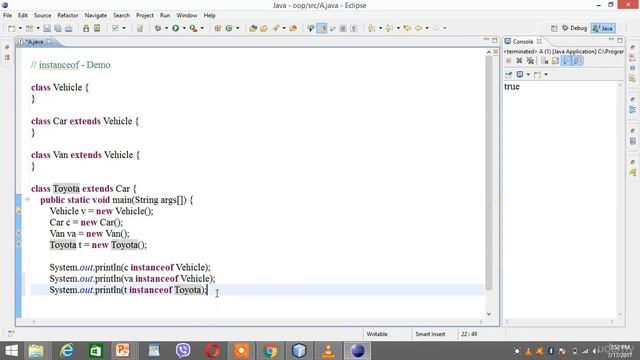Open Chrome from the taskbar
Image resolution: width=640 pixels, height=360 pixels.
click(269, 351)
